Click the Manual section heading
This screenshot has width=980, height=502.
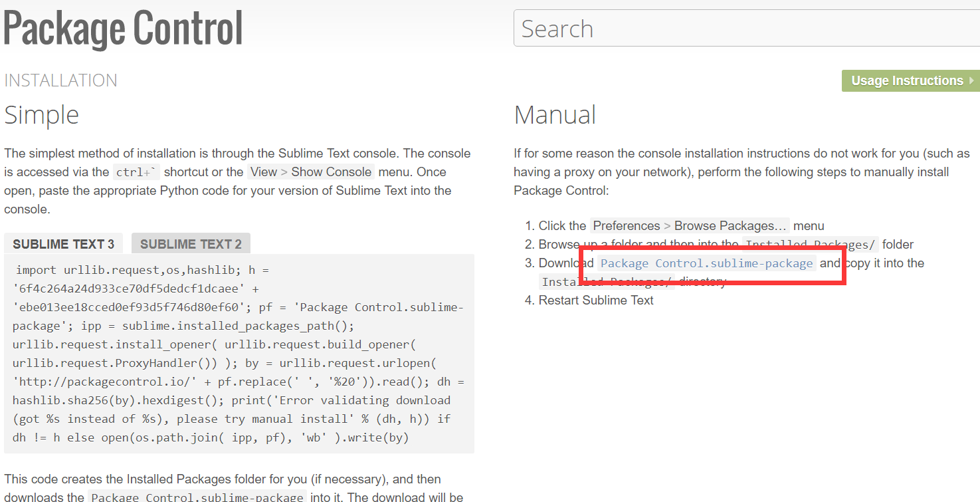coord(555,114)
